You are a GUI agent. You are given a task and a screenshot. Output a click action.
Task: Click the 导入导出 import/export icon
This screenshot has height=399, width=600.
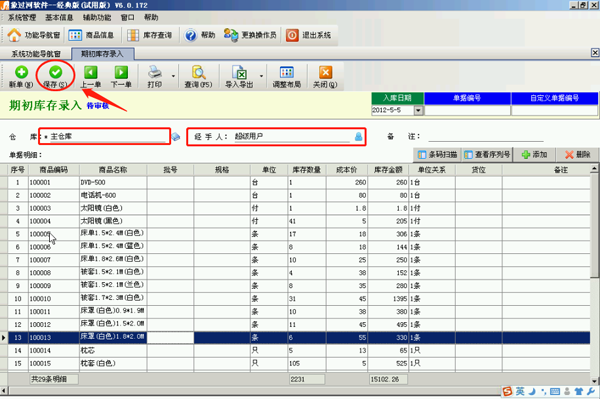[x=239, y=72]
